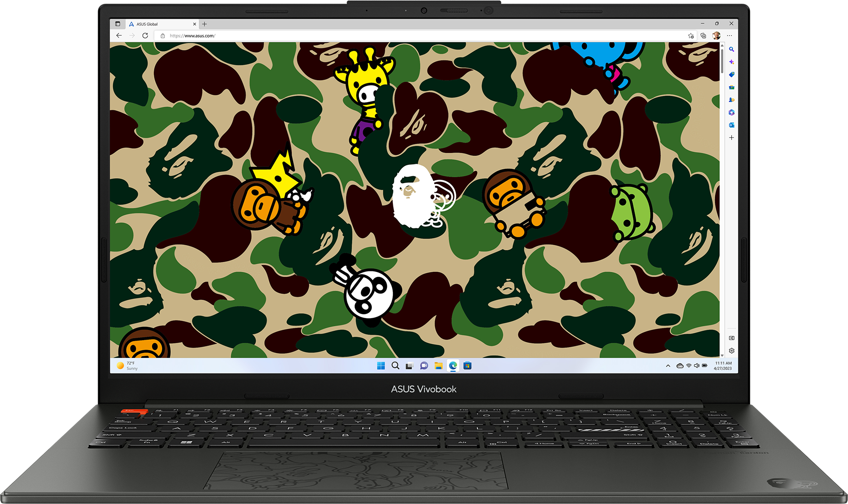Screen dimensions: 848x504
Task: Check battery status in the tray
Action: click(705, 366)
